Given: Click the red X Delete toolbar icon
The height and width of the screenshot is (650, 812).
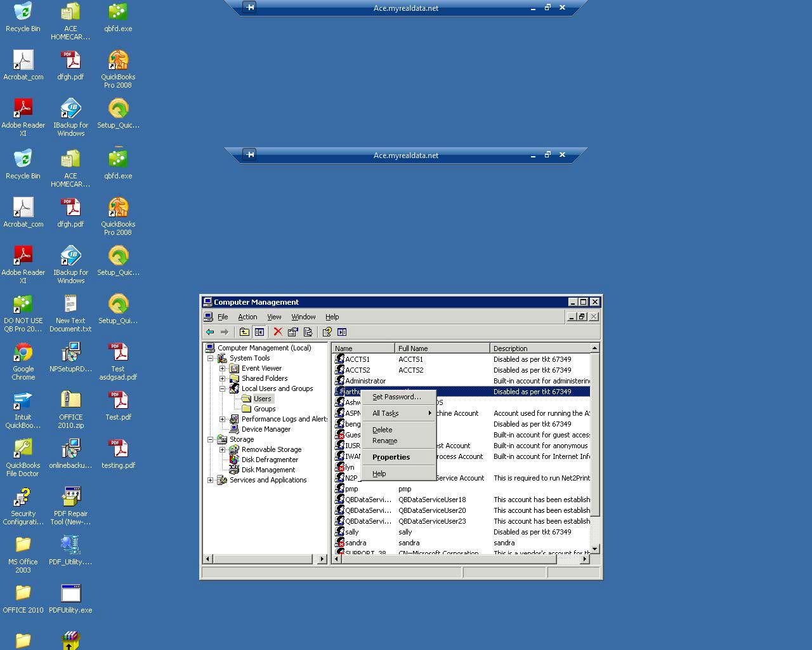Looking at the screenshot, I should point(278,332).
